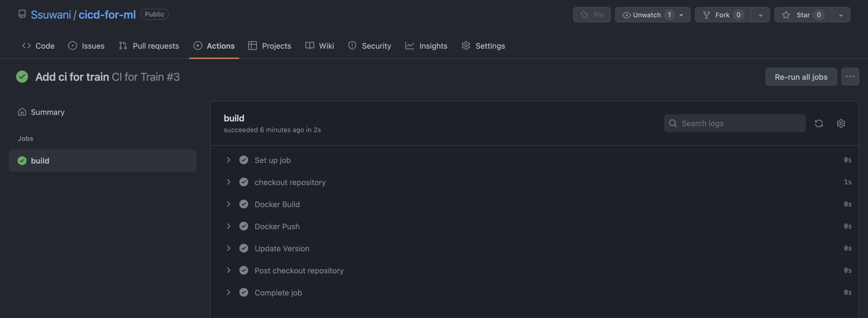Screen dimensions: 868x318
Task: Open log settings gear icon
Action: [841, 123]
